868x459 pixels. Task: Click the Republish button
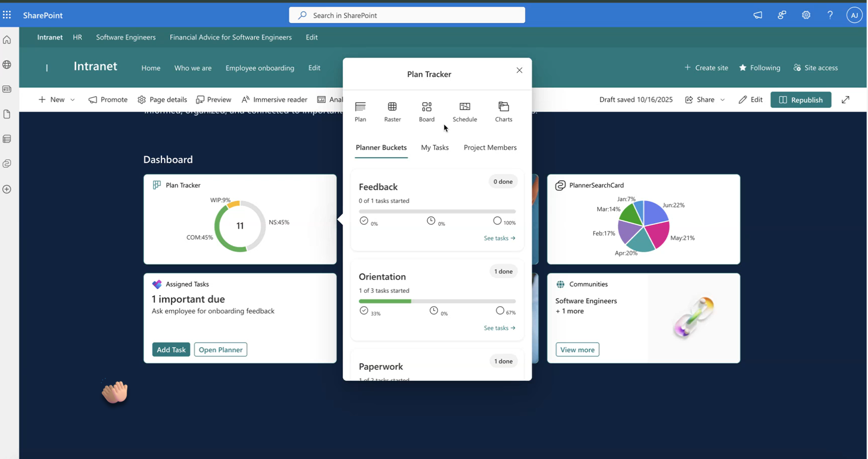[800, 100]
